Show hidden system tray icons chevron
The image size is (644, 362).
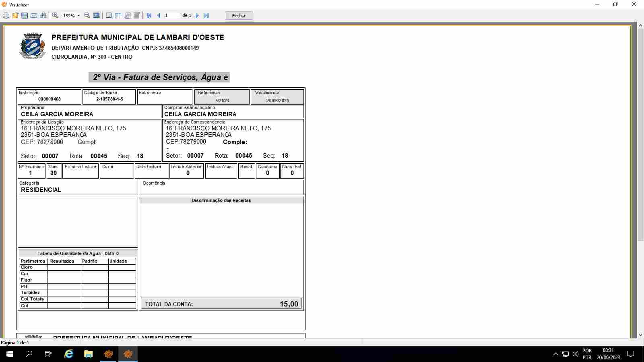[x=555, y=354]
